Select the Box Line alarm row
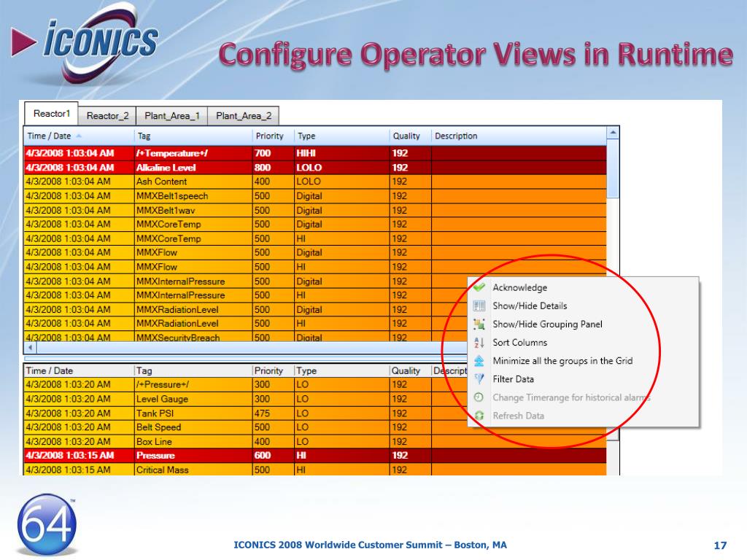Screen dimensions: 747x560 315,441
